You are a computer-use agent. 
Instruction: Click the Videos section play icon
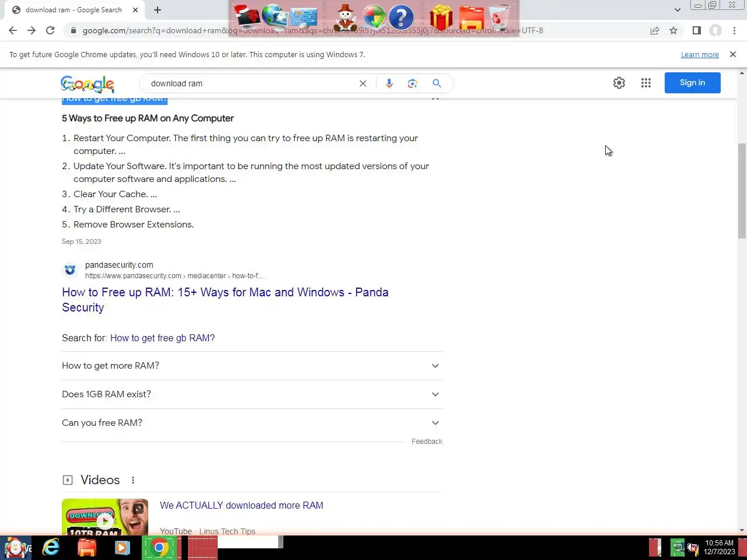[x=68, y=480]
